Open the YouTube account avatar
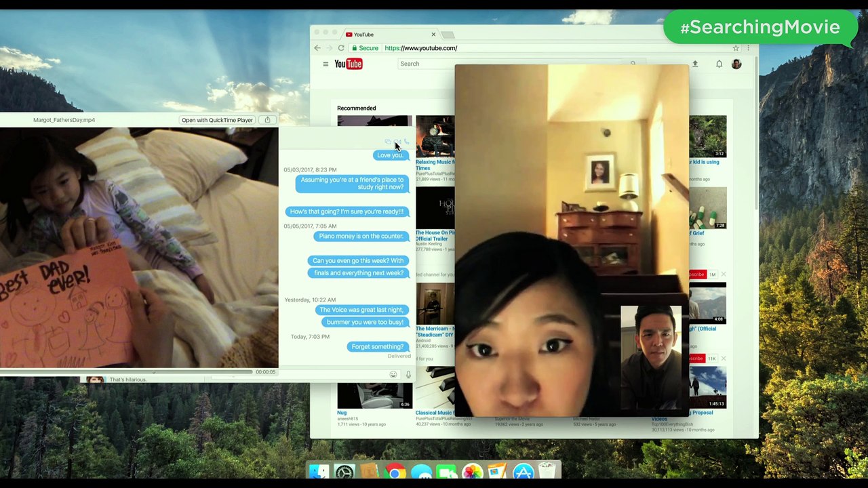 pyautogui.click(x=736, y=64)
